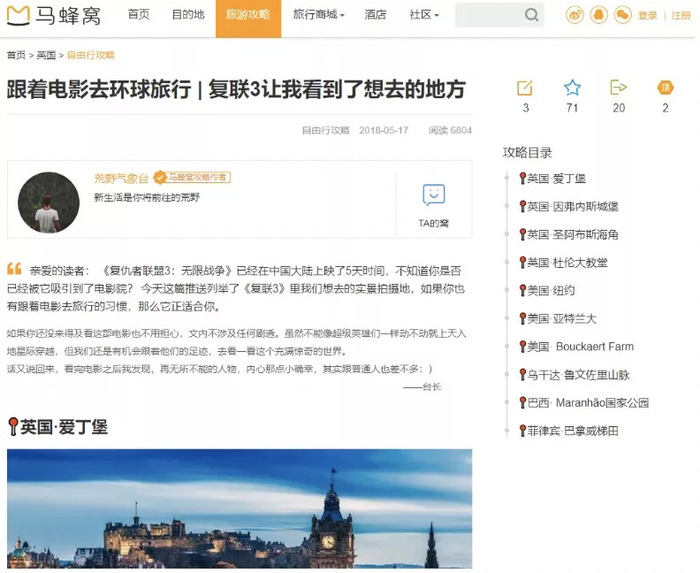Screen dimensions: 700x573
Task: Open the 首页 nav item
Action: click(138, 15)
